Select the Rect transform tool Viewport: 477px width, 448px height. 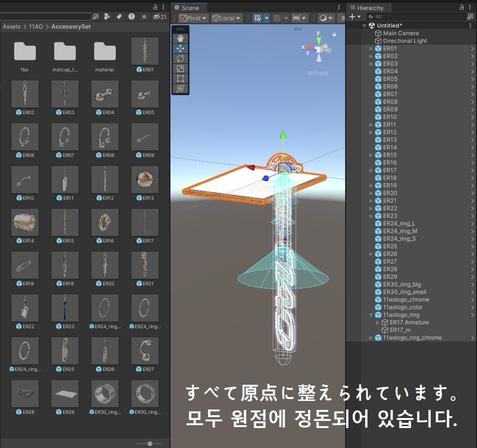(x=180, y=78)
